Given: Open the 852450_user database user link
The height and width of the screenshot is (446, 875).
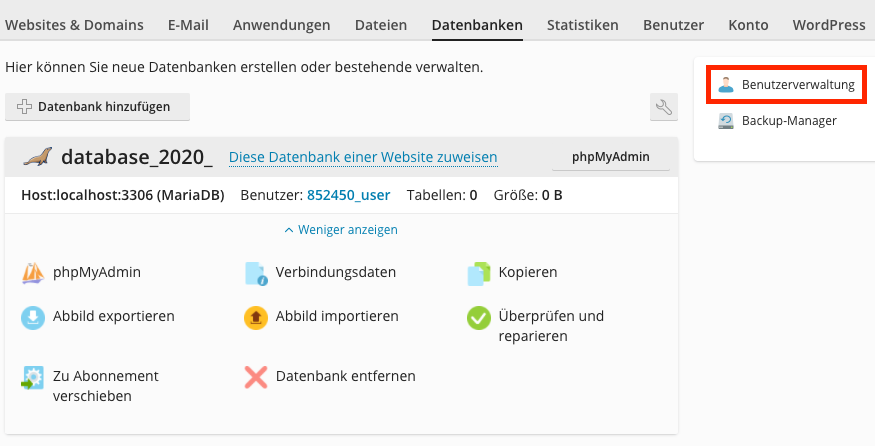Looking at the screenshot, I should (x=348, y=194).
